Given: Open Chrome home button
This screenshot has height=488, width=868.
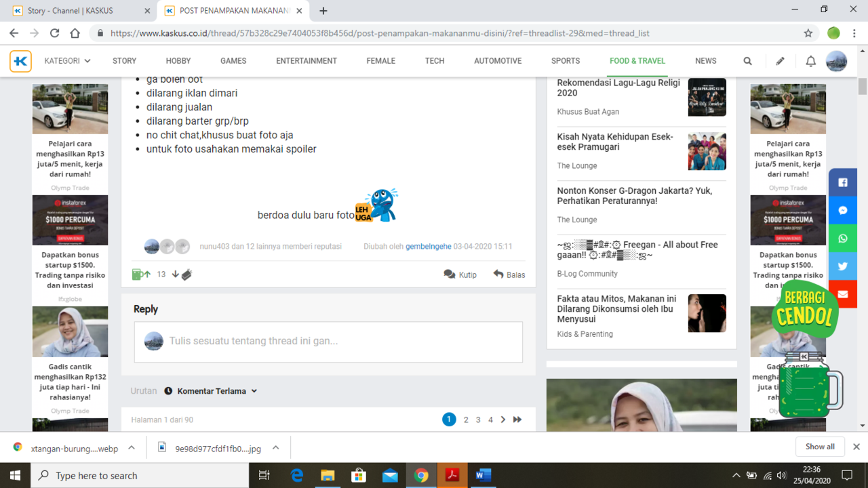Looking at the screenshot, I should tap(75, 33).
